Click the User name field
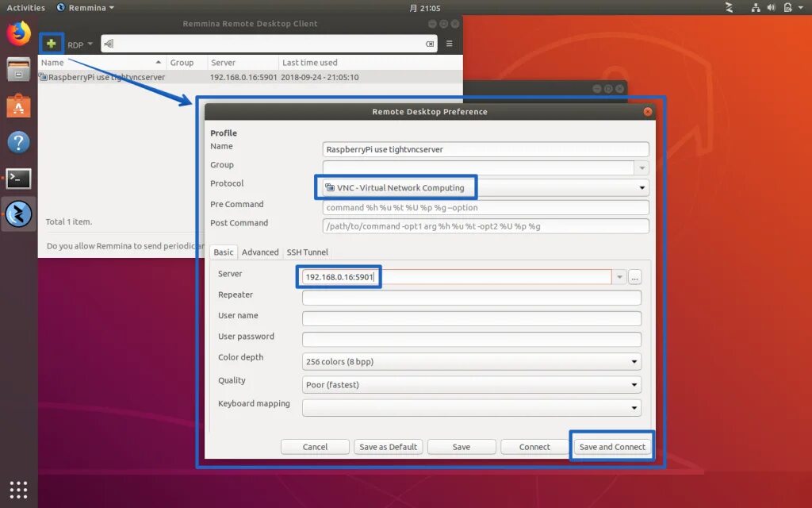Viewport: 812px width, 508px height. click(x=471, y=318)
